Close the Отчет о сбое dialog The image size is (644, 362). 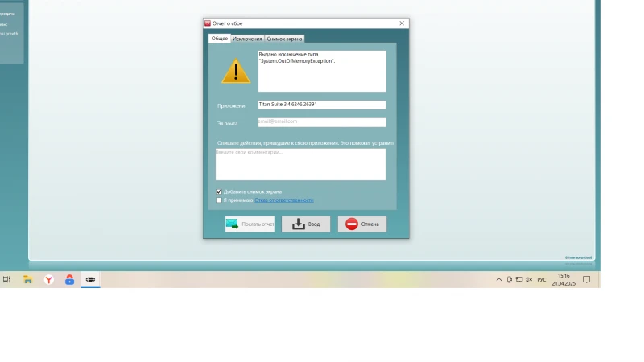402,23
